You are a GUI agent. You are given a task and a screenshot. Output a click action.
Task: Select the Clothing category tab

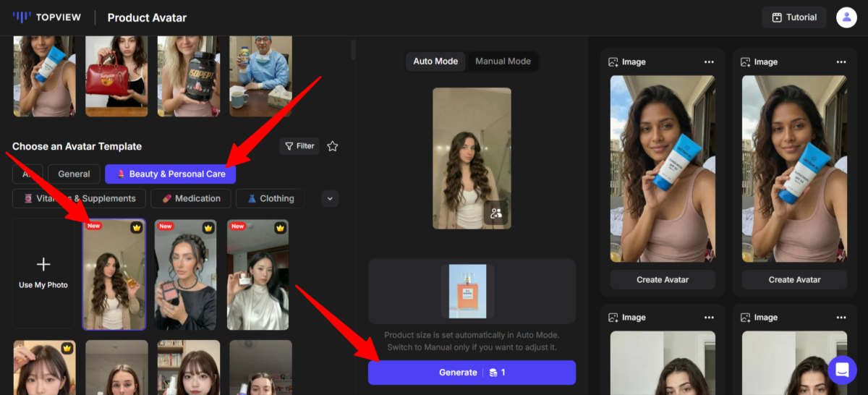pyautogui.click(x=270, y=198)
